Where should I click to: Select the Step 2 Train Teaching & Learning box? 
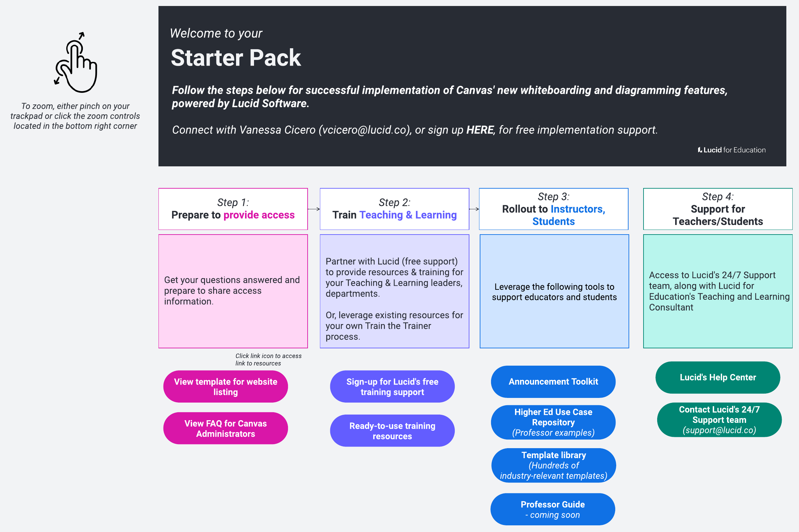395,209
